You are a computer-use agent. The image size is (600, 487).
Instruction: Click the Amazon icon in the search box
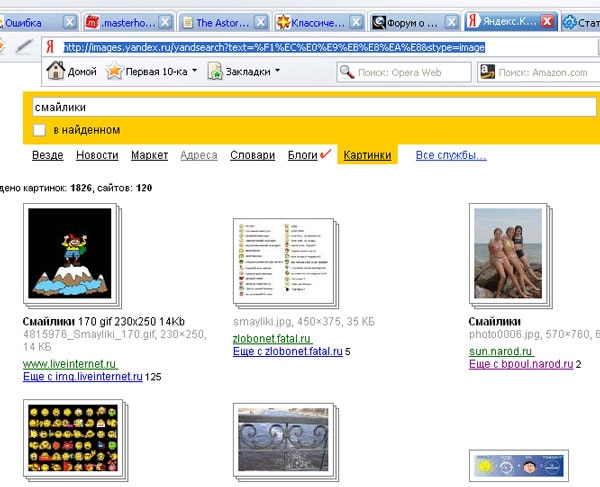[x=488, y=72]
